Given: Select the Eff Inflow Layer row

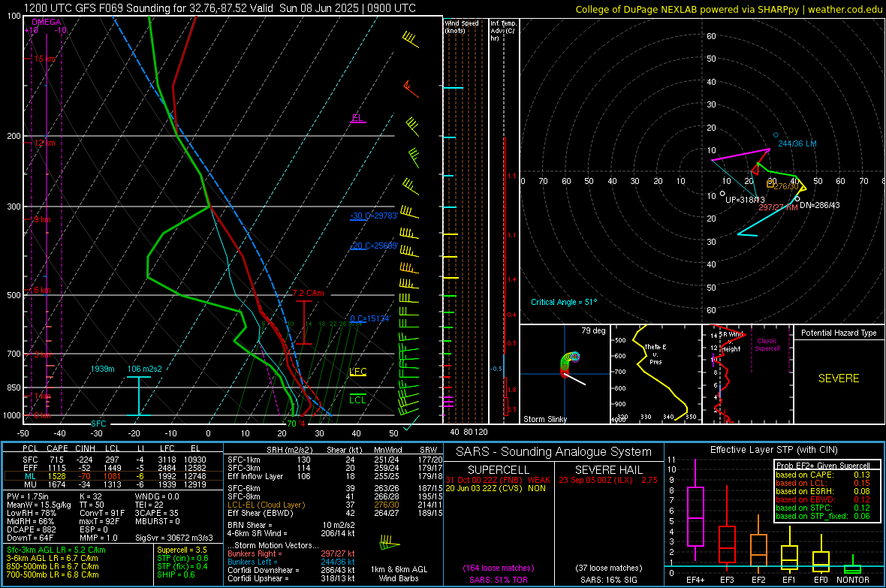Looking at the screenshot, I should [335, 476].
